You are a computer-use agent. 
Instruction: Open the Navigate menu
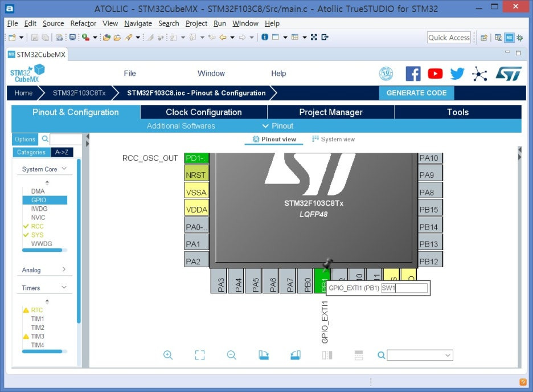[x=138, y=23]
